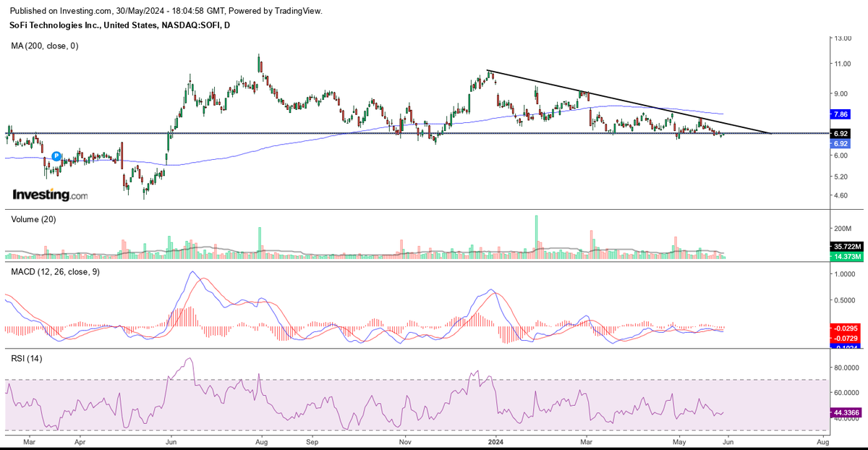Click the 14.373M volume value tag

(x=845, y=257)
